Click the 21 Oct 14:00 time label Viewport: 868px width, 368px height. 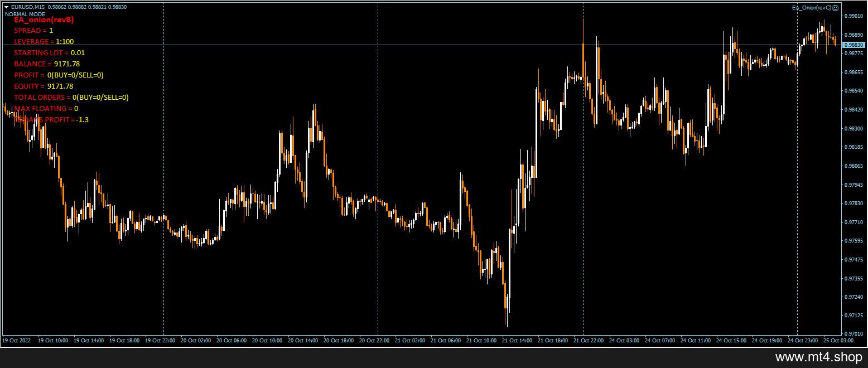click(517, 340)
